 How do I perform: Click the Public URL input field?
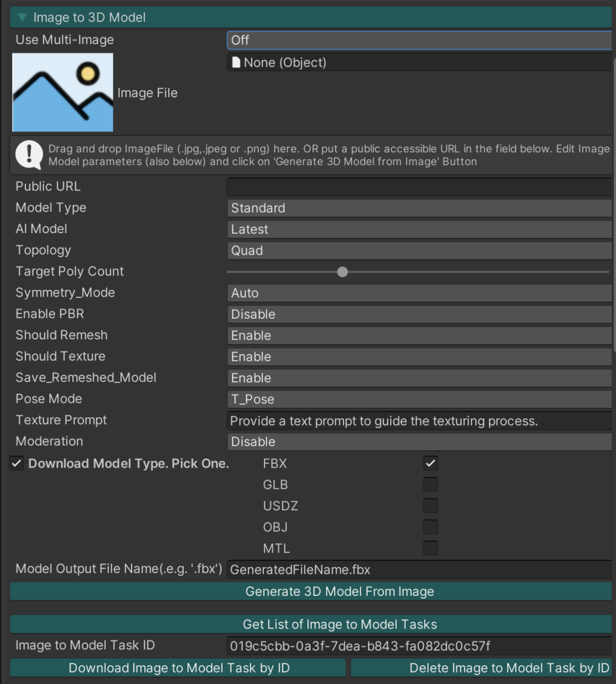(420, 187)
